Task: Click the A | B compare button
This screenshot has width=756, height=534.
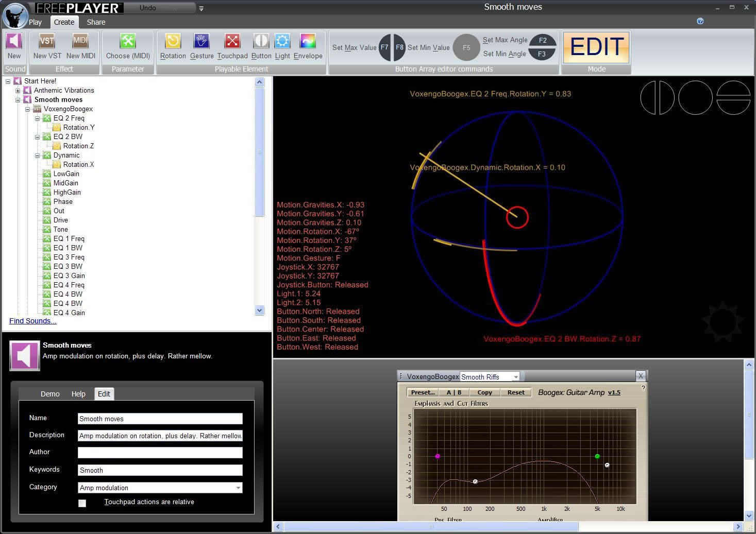Action: click(454, 392)
